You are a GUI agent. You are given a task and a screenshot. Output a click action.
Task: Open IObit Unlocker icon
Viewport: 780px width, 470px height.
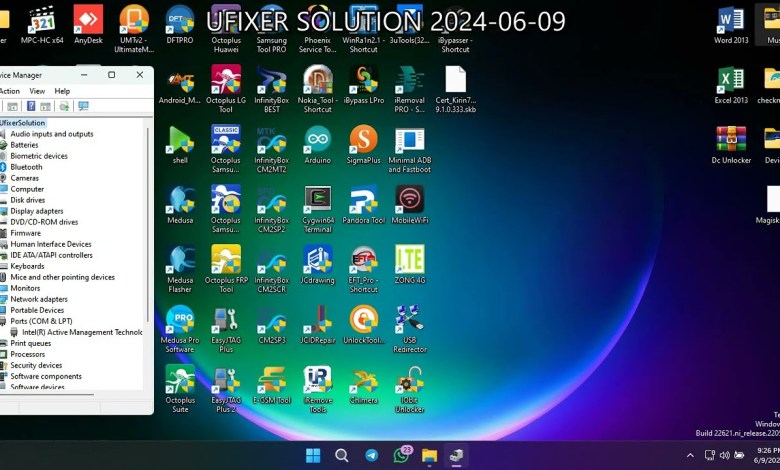pyautogui.click(x=409, y=389)
